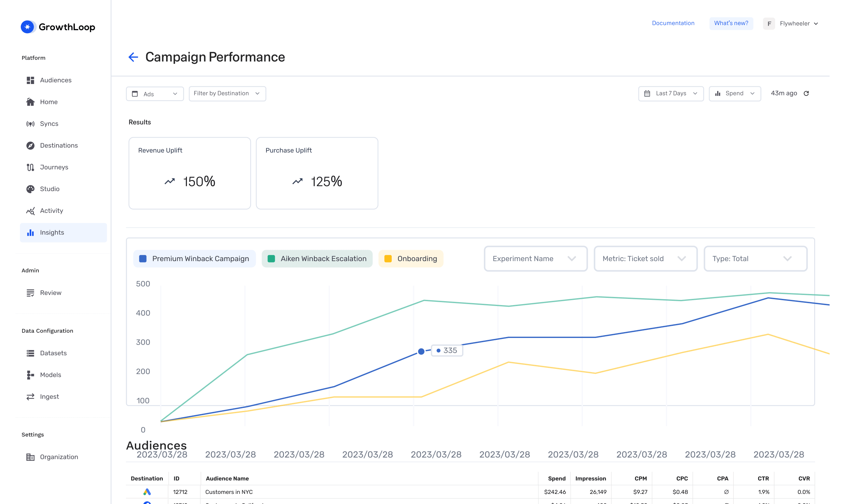Open the Metric: Ticket sold dropdown
Screen dimensions: 852x504
[x=645, y=259]
